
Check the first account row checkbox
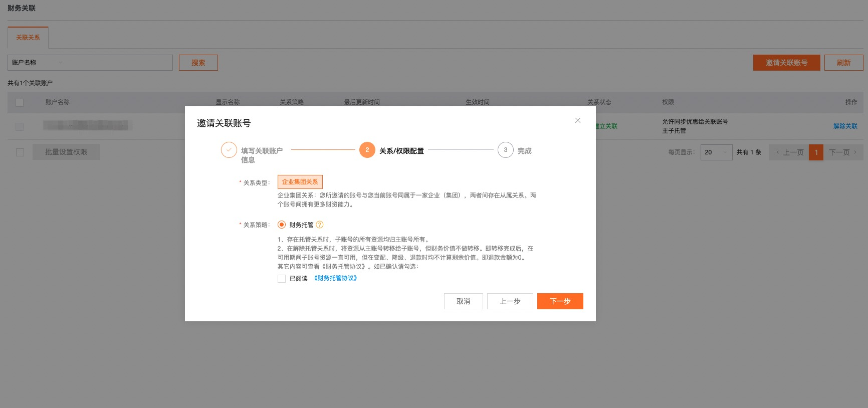coord(20,127)
